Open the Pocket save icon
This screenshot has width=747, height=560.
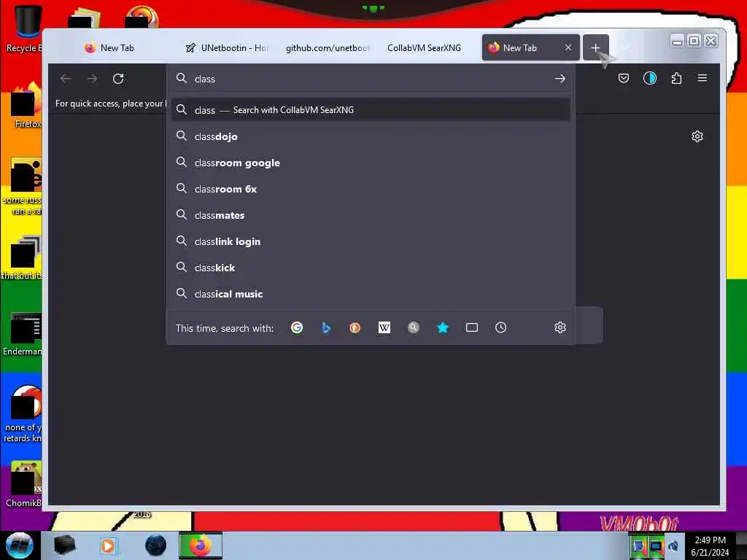coord(624,78)
